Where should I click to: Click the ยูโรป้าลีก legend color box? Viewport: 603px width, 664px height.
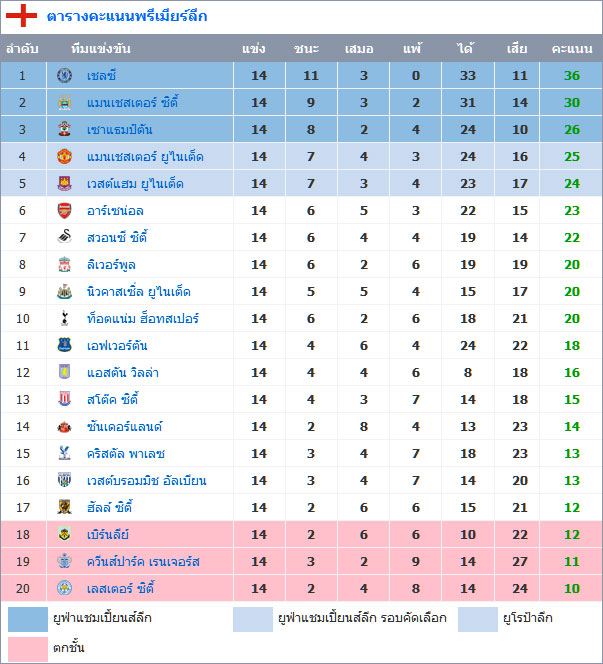coord(478,619)
